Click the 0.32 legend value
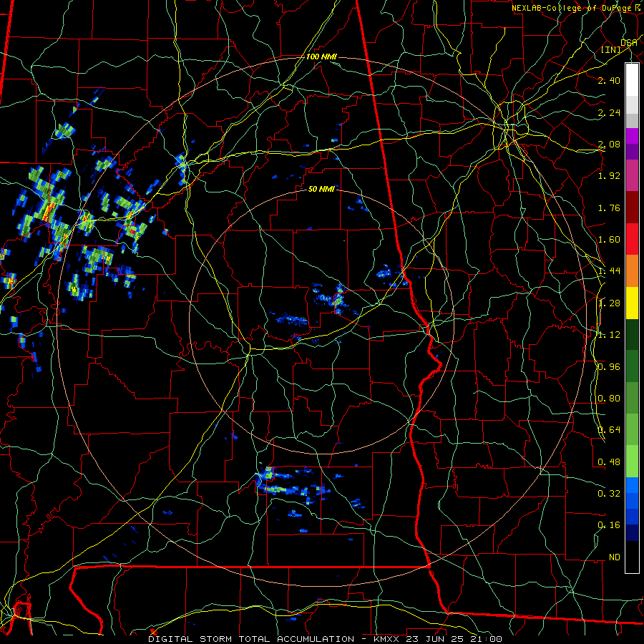Image resolution: width=644 pixels, height=644 pixels. [x=609, y=494]
